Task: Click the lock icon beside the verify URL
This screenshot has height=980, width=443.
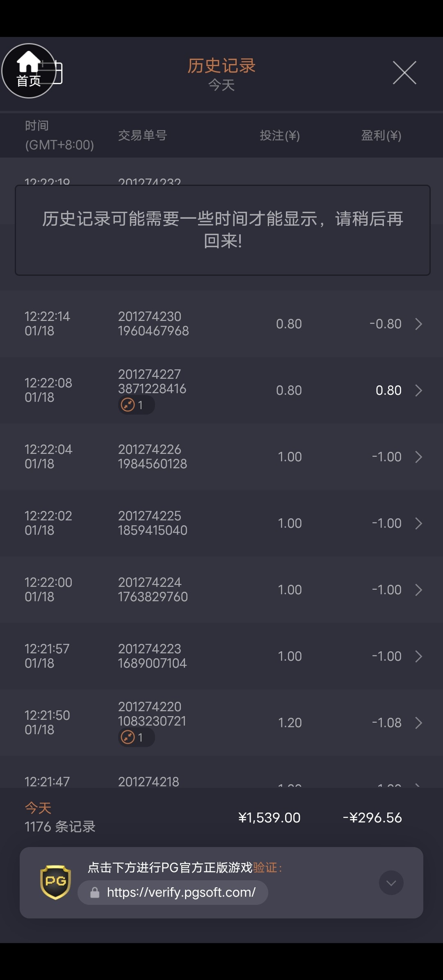Action: point(95,893)
